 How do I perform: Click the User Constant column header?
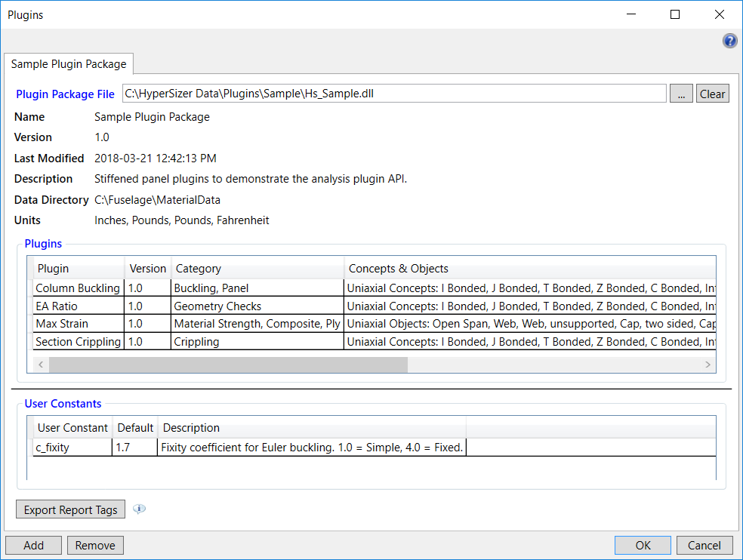tap(72, 428)
